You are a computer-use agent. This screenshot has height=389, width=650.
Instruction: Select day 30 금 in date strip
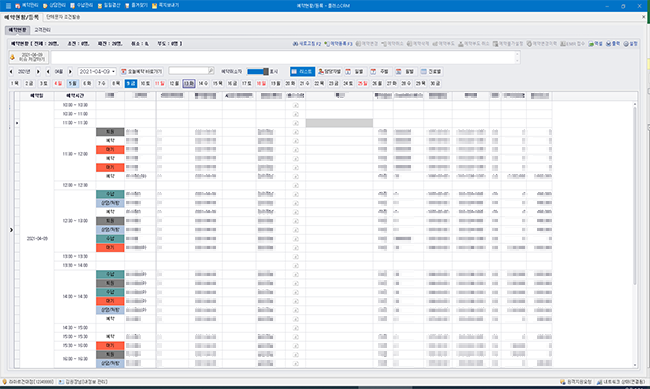click(x=435, y=84)
